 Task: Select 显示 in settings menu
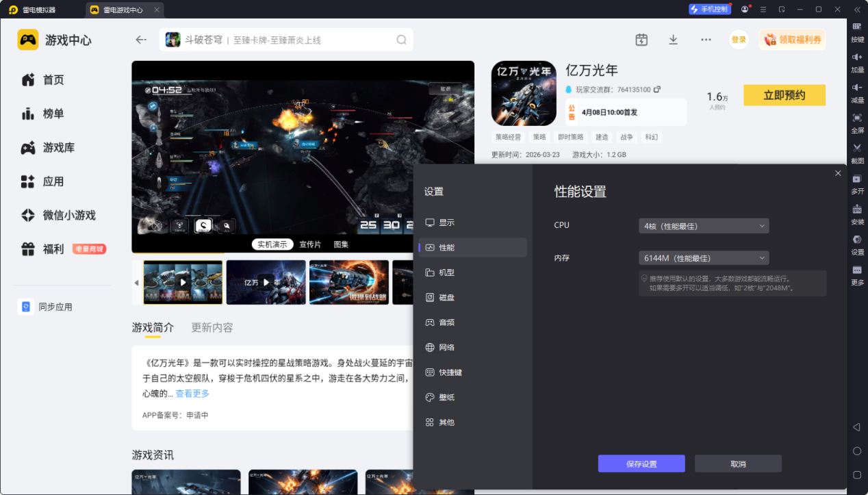pos(446,223)
